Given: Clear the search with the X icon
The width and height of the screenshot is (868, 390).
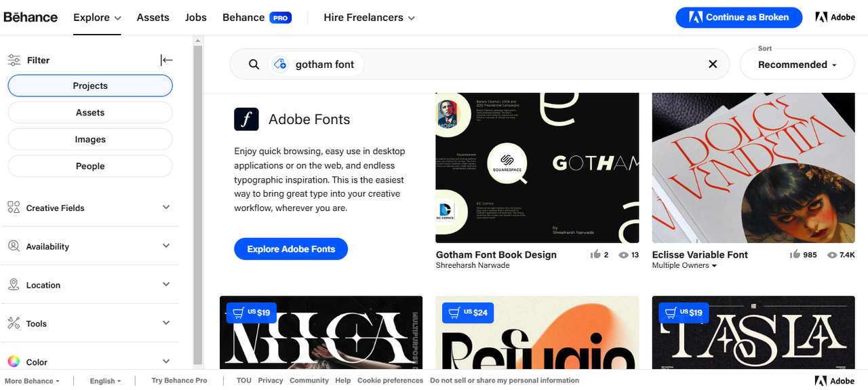Looking at the screenshot, I should pyautogui.click(x=713, y=64).
